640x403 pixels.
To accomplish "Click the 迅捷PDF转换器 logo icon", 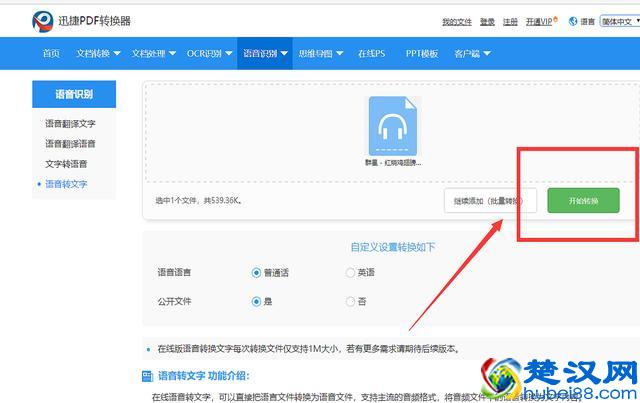I will [42, 21].
